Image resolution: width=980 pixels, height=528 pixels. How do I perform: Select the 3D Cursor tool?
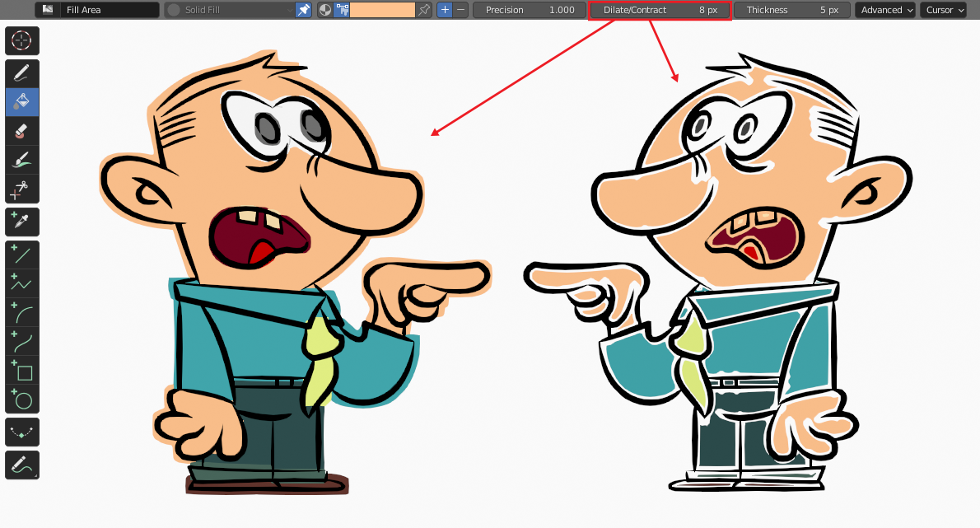pos(22,40)
